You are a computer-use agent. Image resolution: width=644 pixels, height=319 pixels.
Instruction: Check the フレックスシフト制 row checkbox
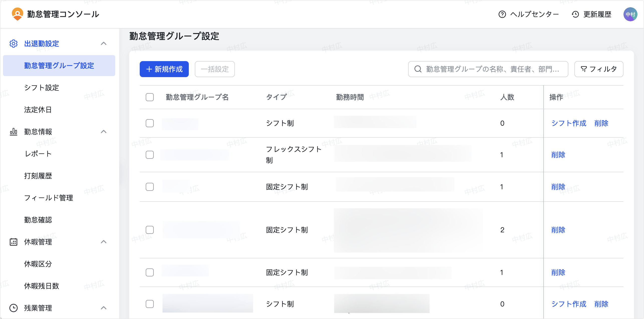[x=150, y=155]
